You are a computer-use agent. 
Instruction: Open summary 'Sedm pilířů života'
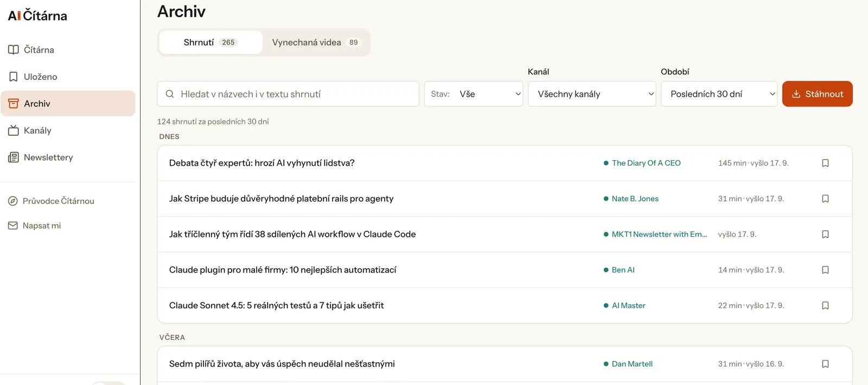tap(282, 364)
